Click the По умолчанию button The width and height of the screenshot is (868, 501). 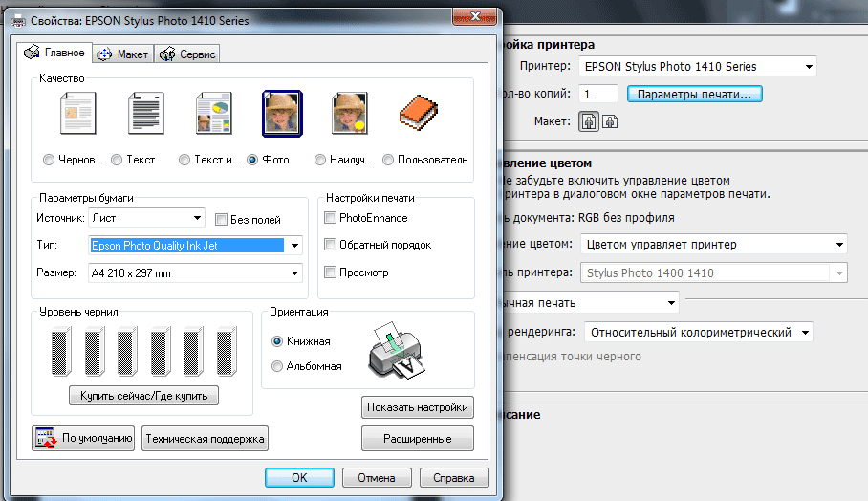coord(83,438)
